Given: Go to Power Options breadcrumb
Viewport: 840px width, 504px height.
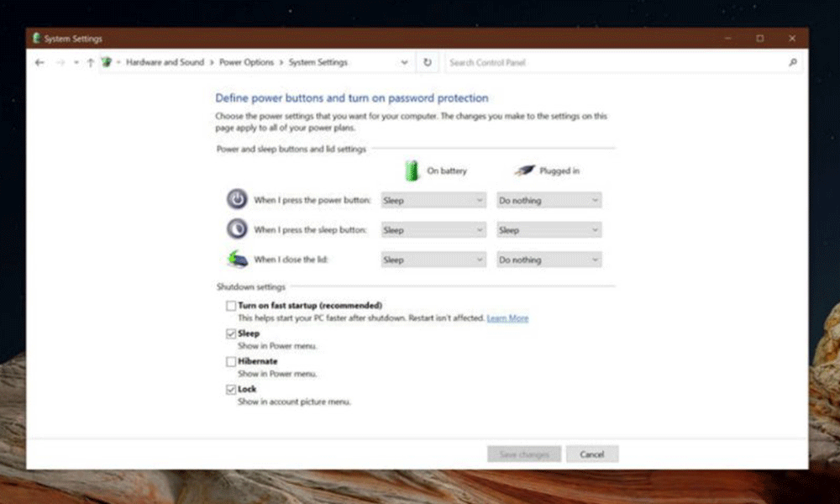Looking at the screenshot, I should pos(246,63).
